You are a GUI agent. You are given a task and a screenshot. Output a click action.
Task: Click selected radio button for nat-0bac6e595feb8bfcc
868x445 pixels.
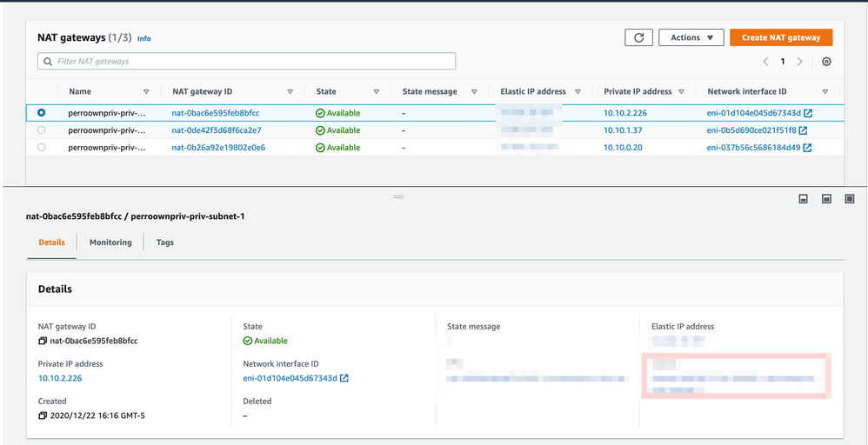(42, 113)
